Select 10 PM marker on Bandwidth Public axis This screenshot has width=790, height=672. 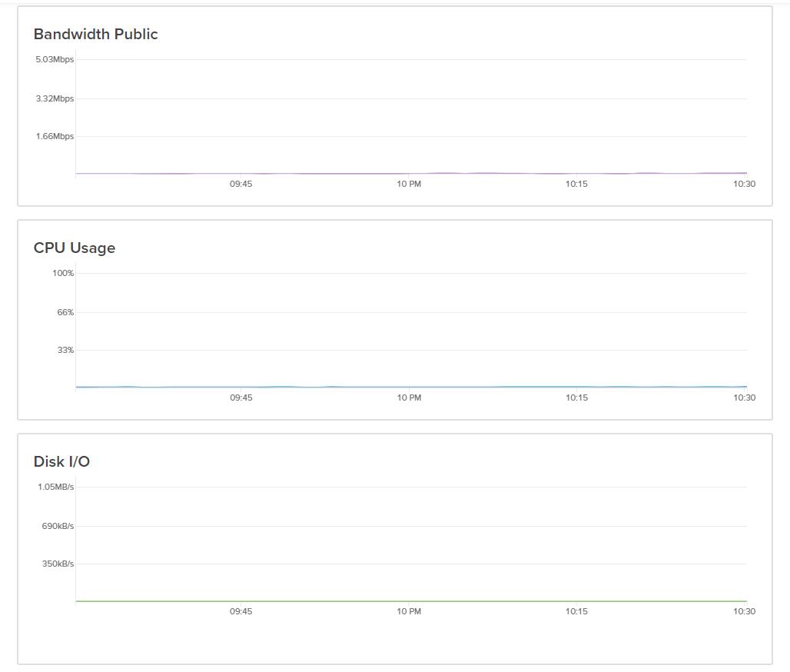(x=409, y=185)
